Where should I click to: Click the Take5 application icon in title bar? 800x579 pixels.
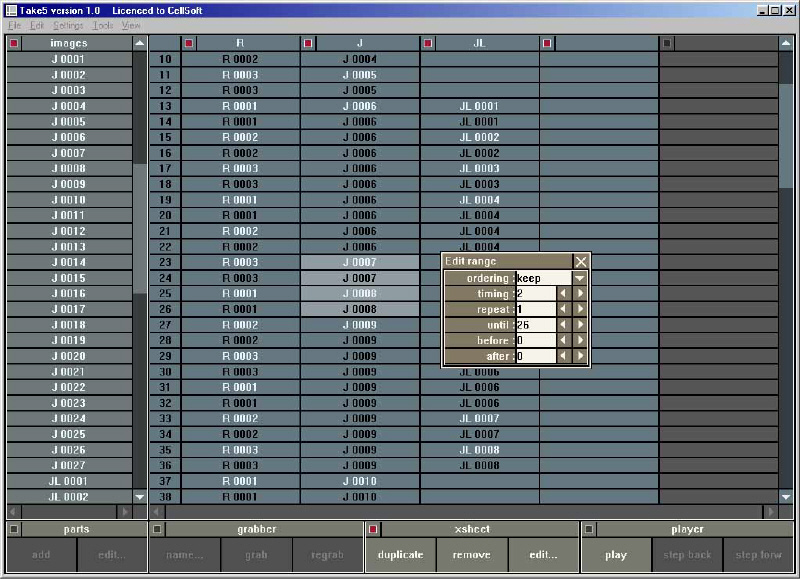tap(11, 10)
